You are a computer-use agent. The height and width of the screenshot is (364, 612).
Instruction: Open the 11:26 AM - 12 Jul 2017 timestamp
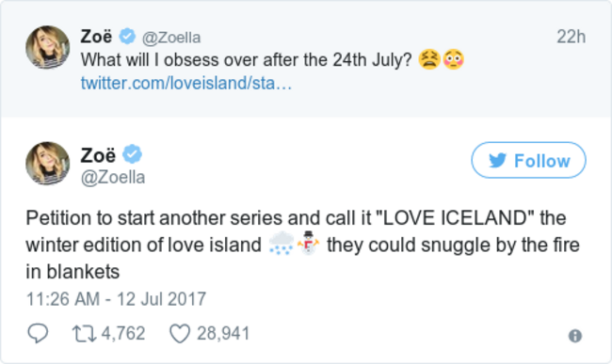116,299
